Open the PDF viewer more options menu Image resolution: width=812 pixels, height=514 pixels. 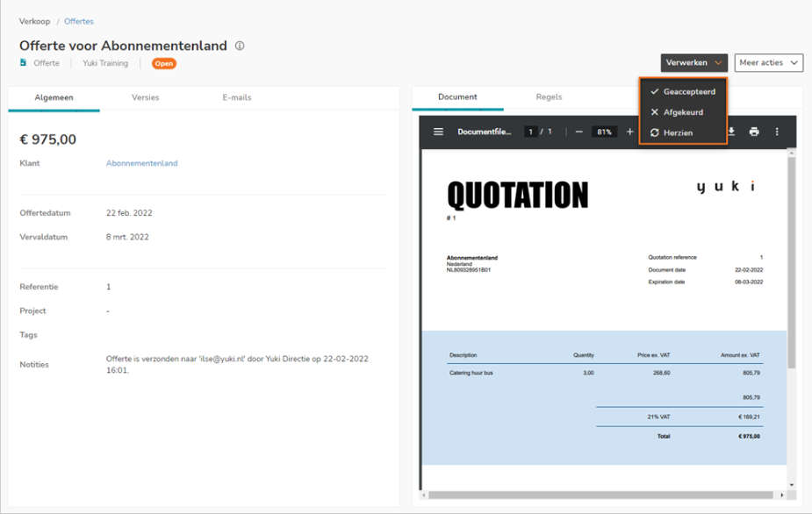(x=777, y=132)
